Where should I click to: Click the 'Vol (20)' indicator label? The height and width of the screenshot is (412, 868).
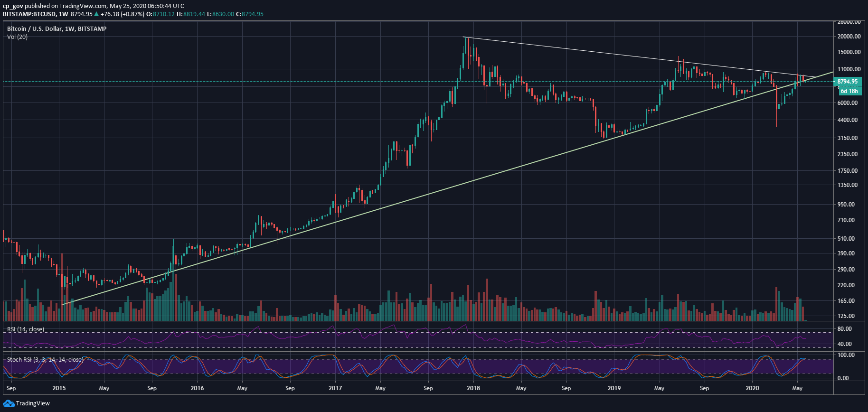[x=17, y=37]
